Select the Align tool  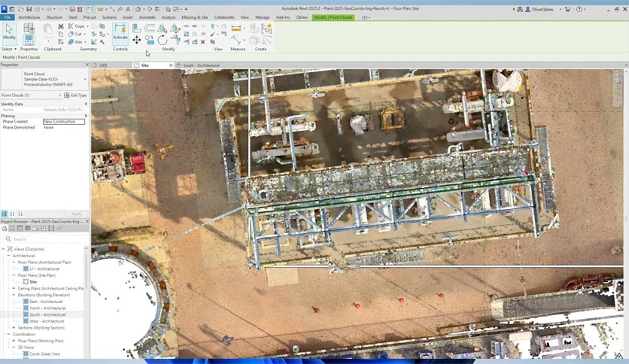point(137,28)
